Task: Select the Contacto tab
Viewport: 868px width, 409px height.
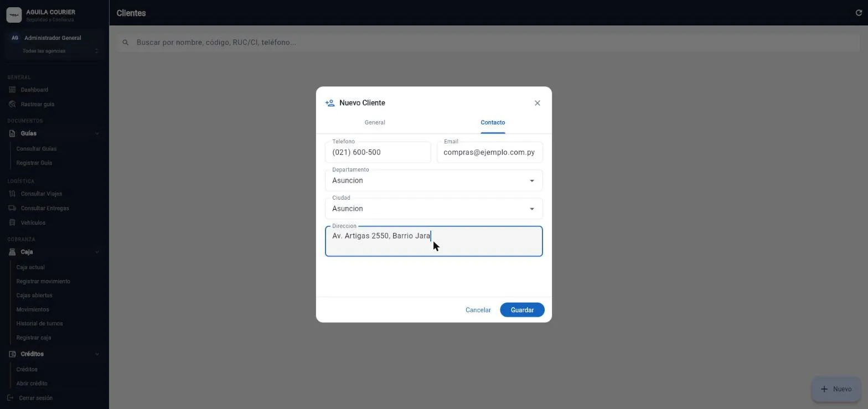Action: click(493, 122)
